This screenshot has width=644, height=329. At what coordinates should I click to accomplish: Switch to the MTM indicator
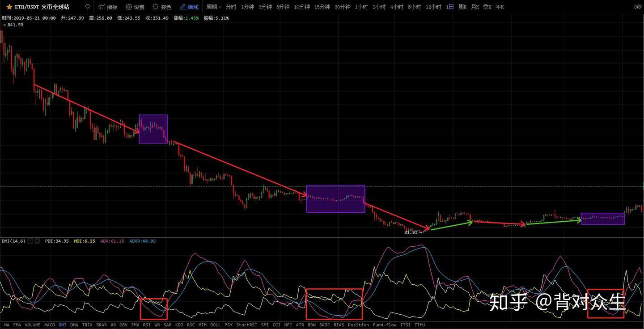click(203, 325)
